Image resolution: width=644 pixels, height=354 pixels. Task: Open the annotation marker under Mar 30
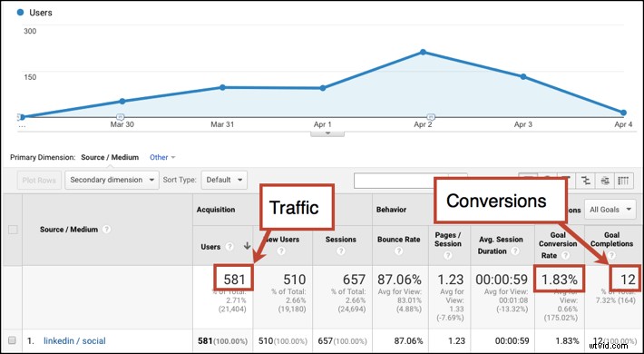(x=121, y=116)
